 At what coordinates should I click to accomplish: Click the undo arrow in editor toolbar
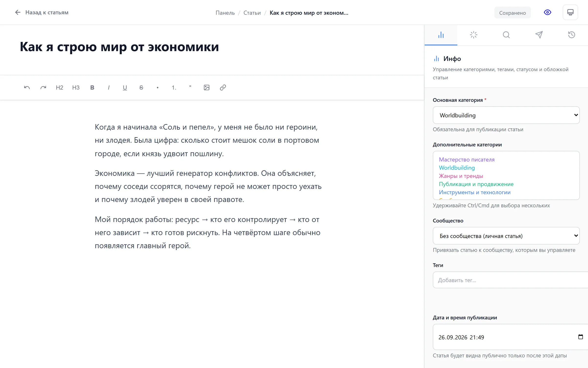27,88
